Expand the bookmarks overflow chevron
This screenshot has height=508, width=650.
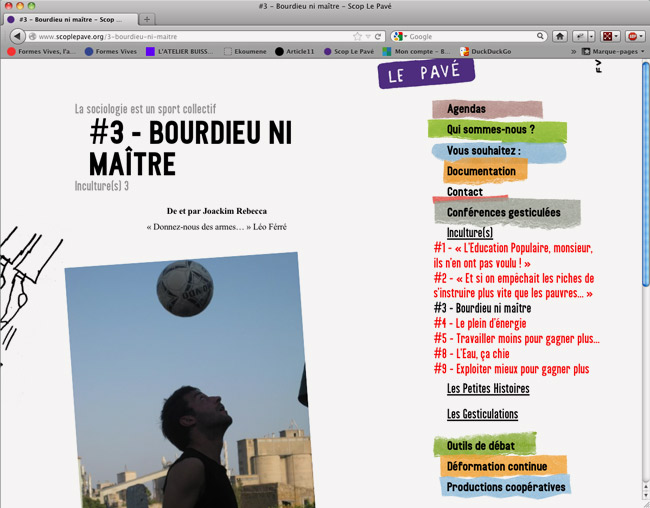574,51
